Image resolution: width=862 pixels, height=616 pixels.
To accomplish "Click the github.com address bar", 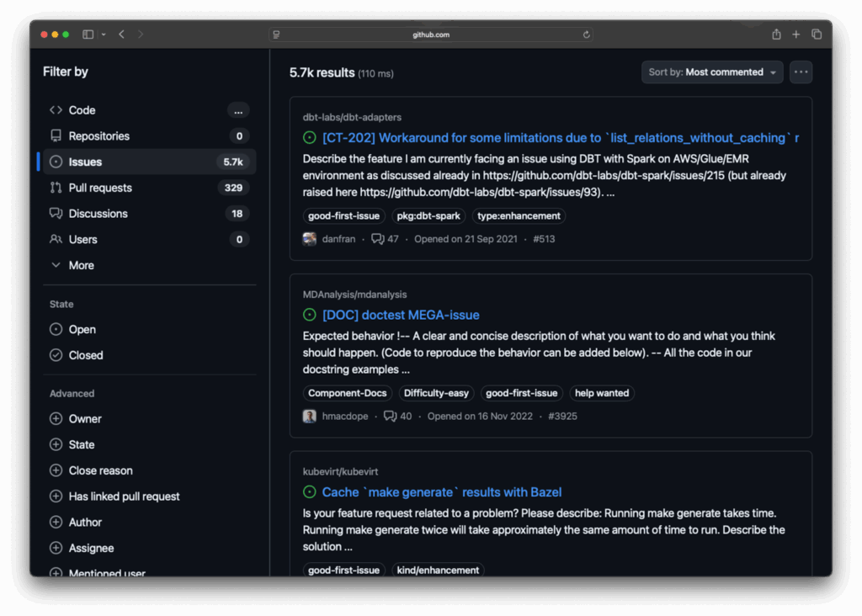I will click(431, 35).
